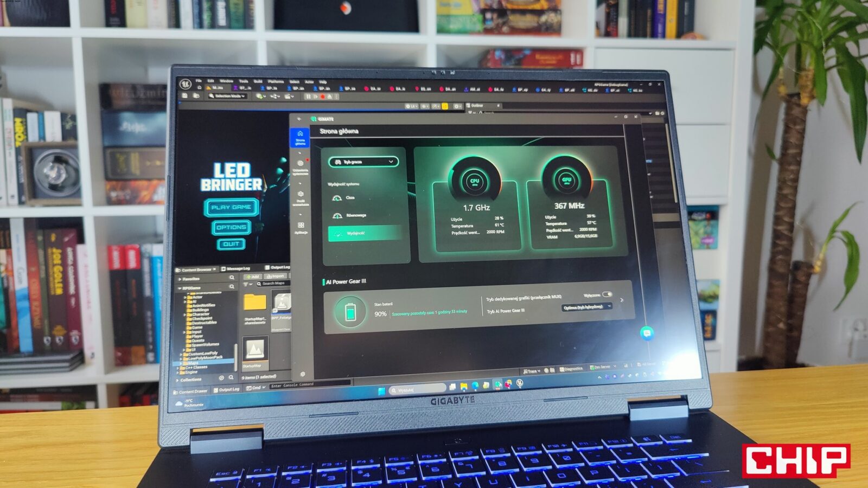Click the Content Drawer button
This screenshot has width=868, height=488.
coord(191,391)
